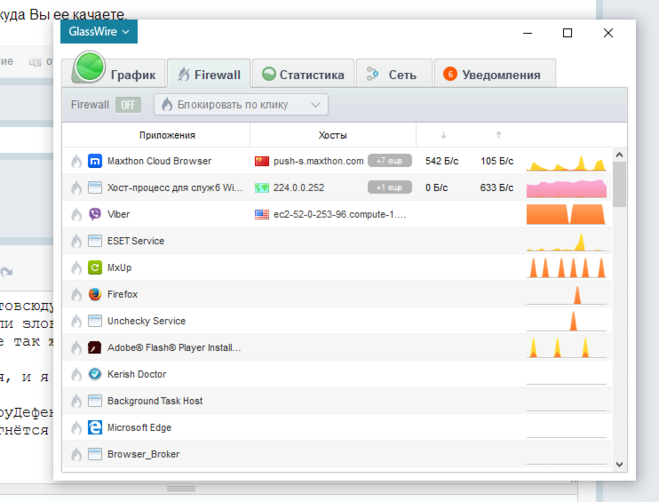Viewport: 659px width, 502px height.
Task: Click the MxUp spiked traffic mini graph
Action: click(566, 268)
